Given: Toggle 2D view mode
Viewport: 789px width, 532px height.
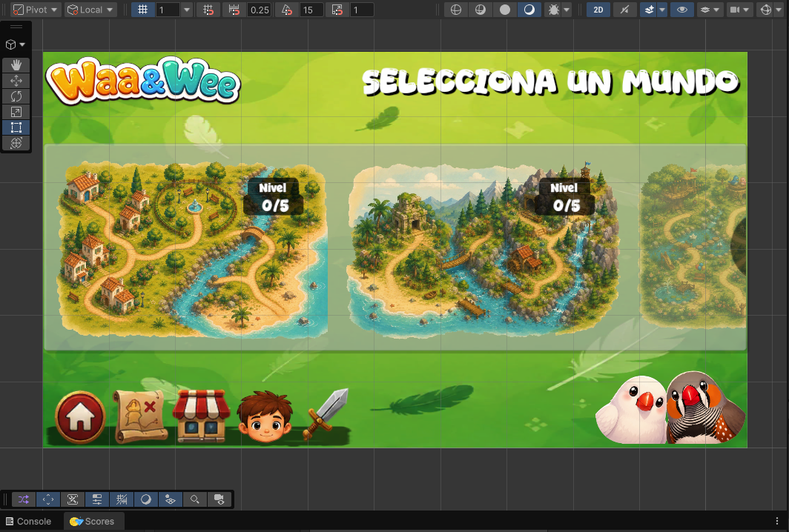Looking at the screenshot, I should tap(598, 10).
